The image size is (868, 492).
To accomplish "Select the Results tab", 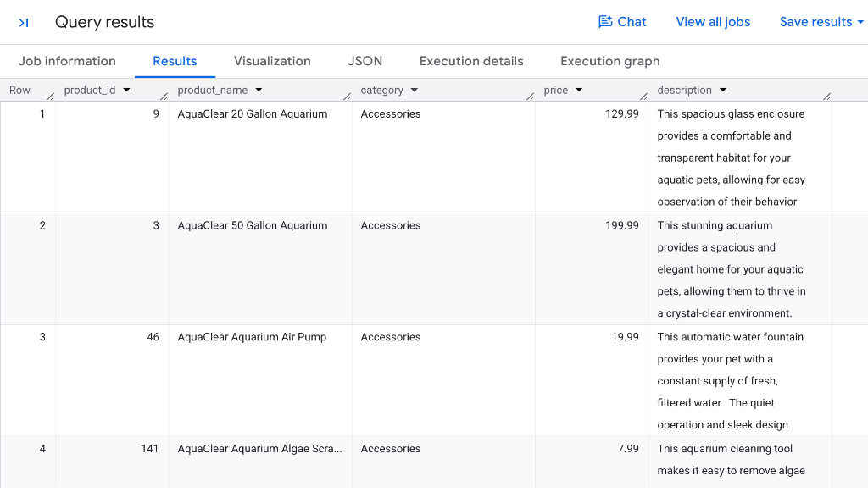I will 175,61.
